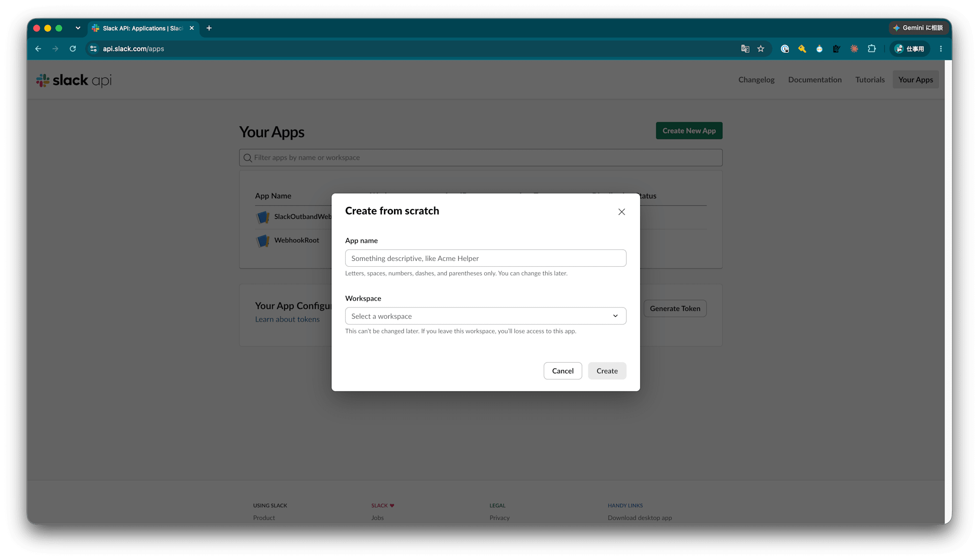Screen dimensions: 979x560
Task: Select the Slack API: Applications tab
Action: [143, 28]
